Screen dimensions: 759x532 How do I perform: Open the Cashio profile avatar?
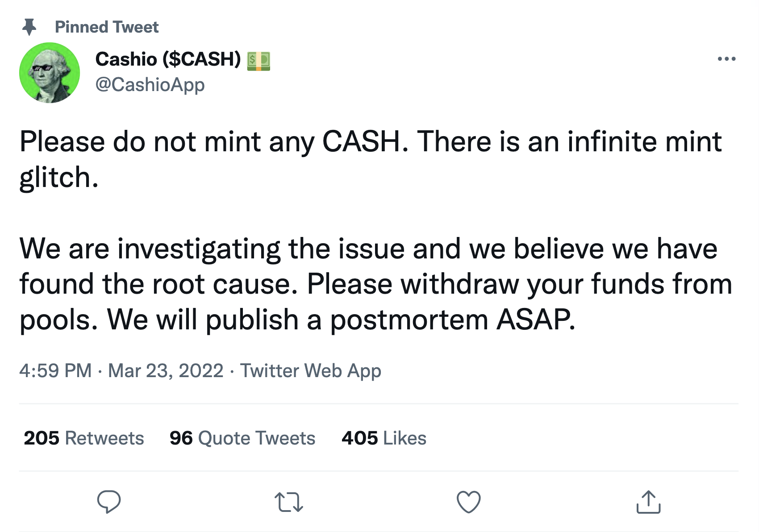[x=50, y=73]
